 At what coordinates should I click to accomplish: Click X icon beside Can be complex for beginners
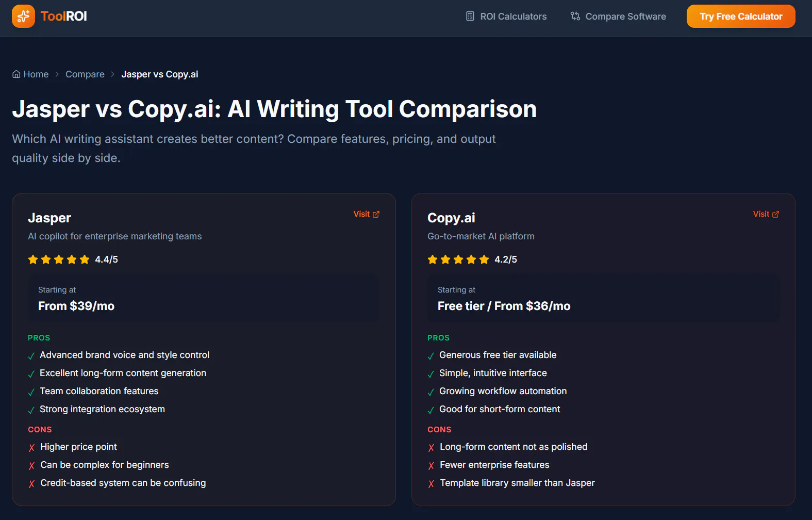point(32,466)
